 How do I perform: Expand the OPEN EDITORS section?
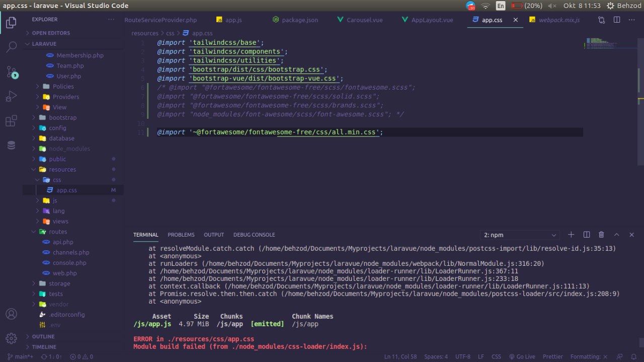tap(73, 33)
